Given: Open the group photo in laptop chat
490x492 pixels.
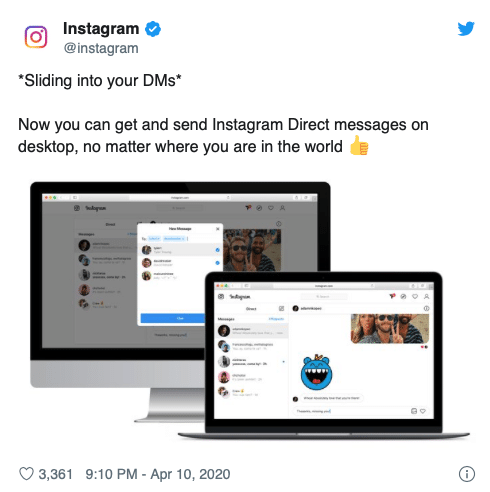Looking at the screenshot, I should (390, 329).
